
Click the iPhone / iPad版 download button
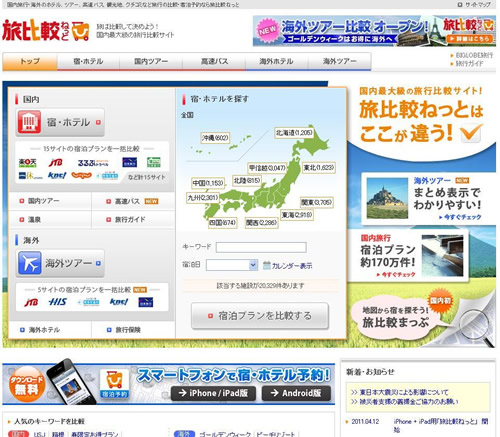coord(214,393)
